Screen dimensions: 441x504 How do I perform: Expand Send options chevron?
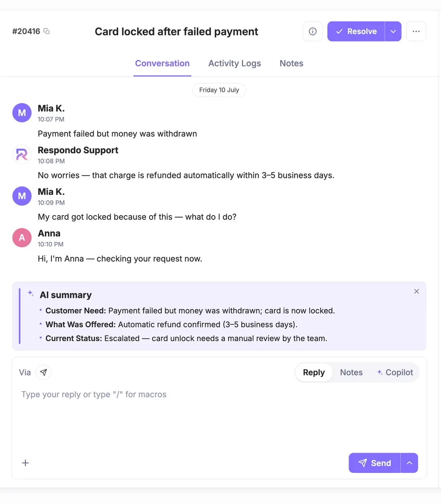[x=409, y=463]
